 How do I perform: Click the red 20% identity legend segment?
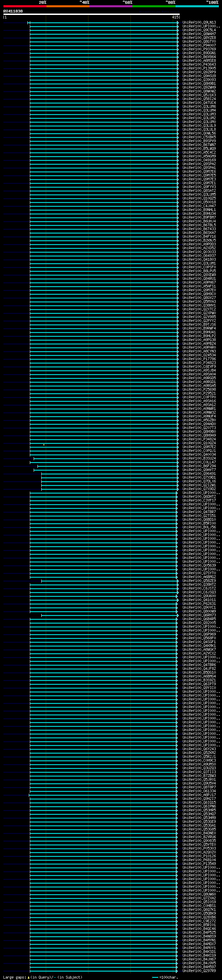coord(25,6)
